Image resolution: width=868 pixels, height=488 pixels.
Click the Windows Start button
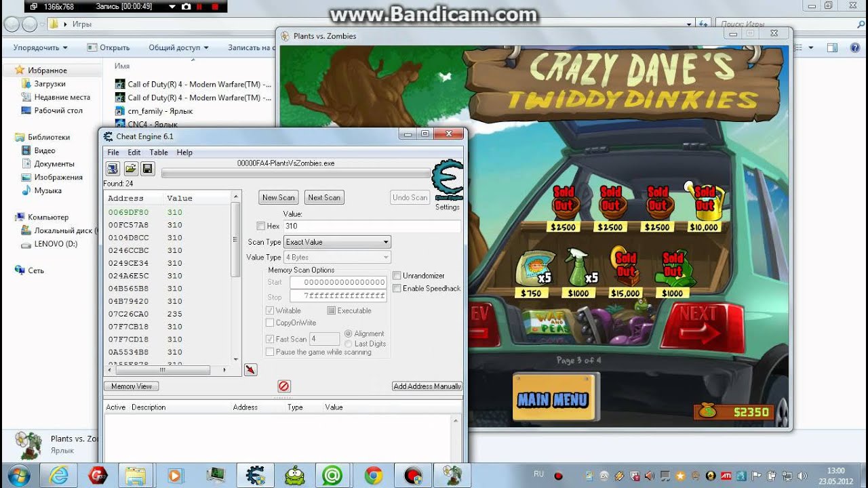18,474
